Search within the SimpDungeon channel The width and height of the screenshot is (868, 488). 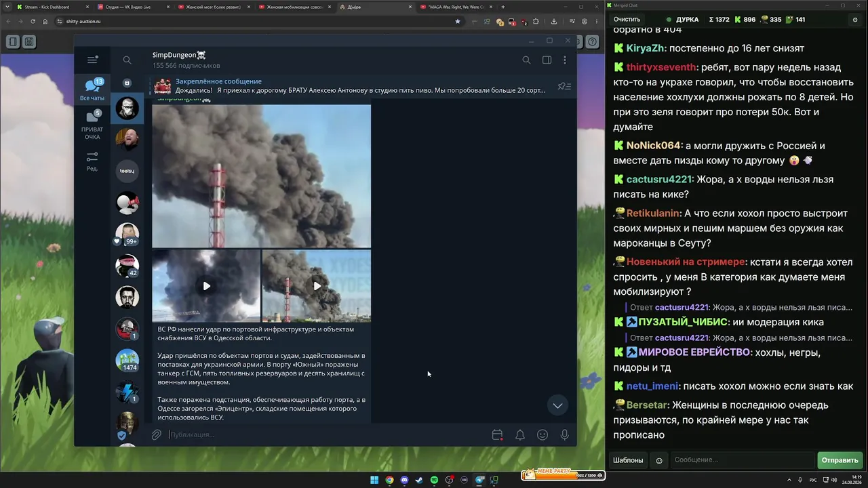(526, 60)
